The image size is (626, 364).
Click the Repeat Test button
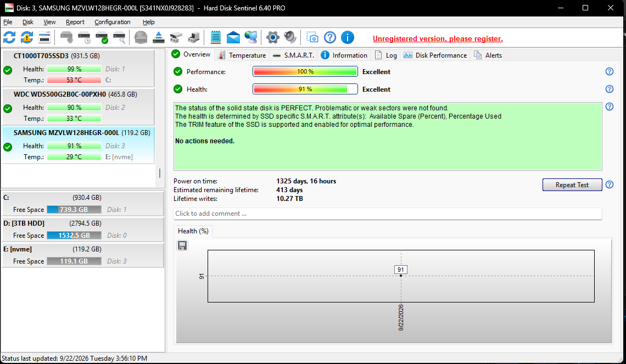point(572,185)
